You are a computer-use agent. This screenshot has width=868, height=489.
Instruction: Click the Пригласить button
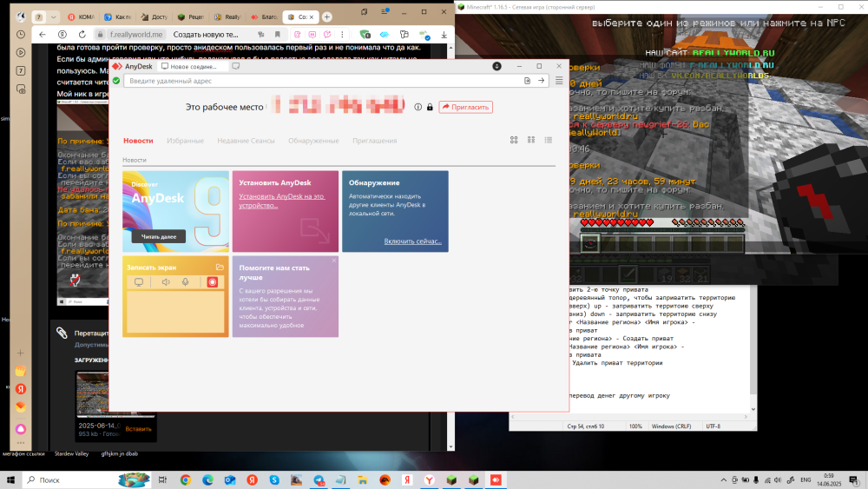pos(465,107)
